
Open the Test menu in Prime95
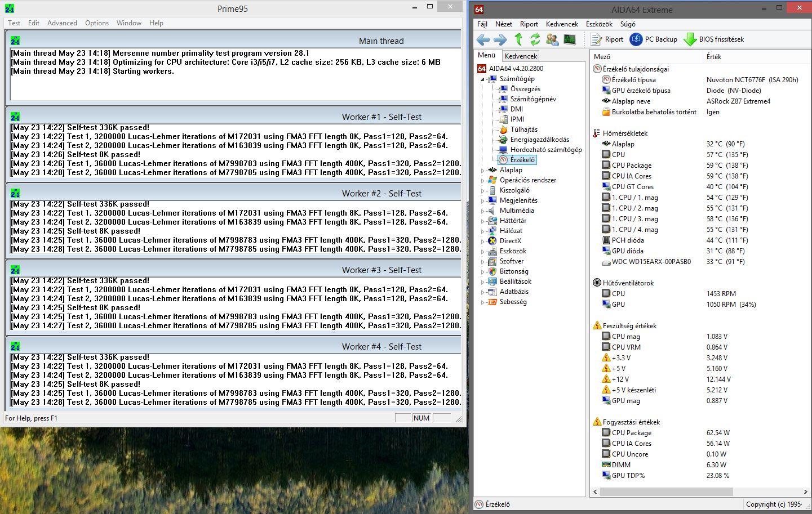pos(14,23)
